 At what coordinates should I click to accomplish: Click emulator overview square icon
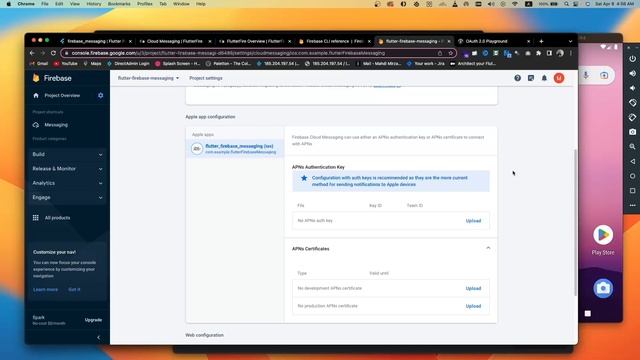coord(632,191)
